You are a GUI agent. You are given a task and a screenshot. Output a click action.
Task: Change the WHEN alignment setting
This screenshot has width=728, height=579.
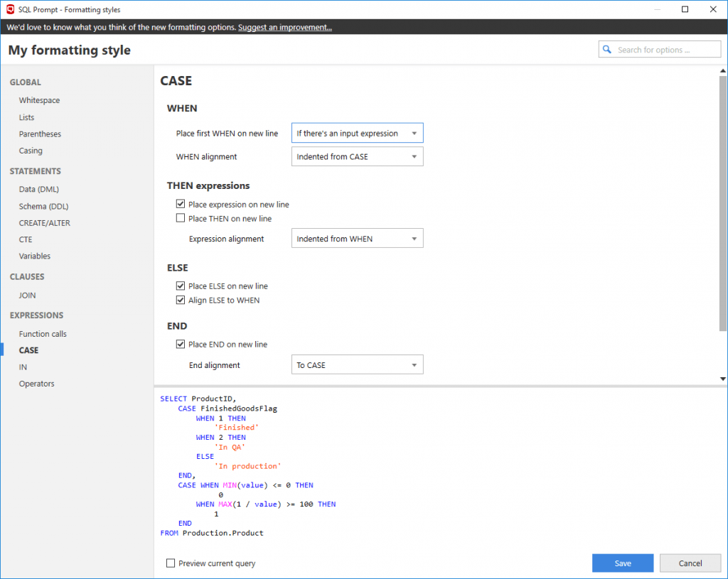357,156
